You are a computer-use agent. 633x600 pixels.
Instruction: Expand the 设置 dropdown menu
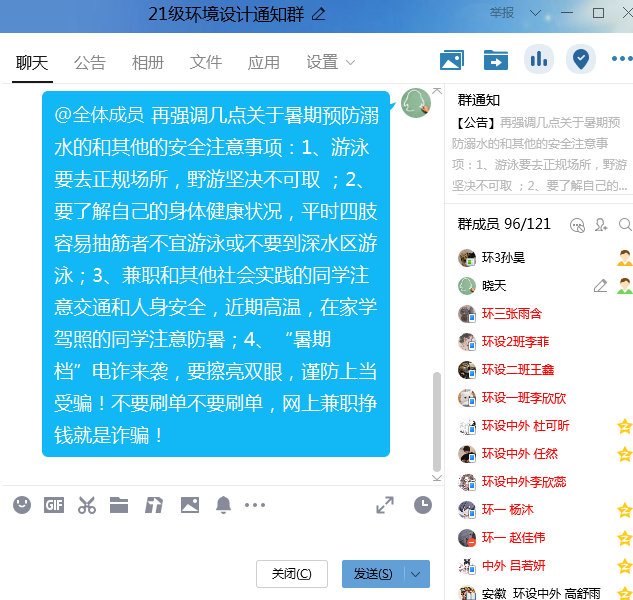[350, 62]
